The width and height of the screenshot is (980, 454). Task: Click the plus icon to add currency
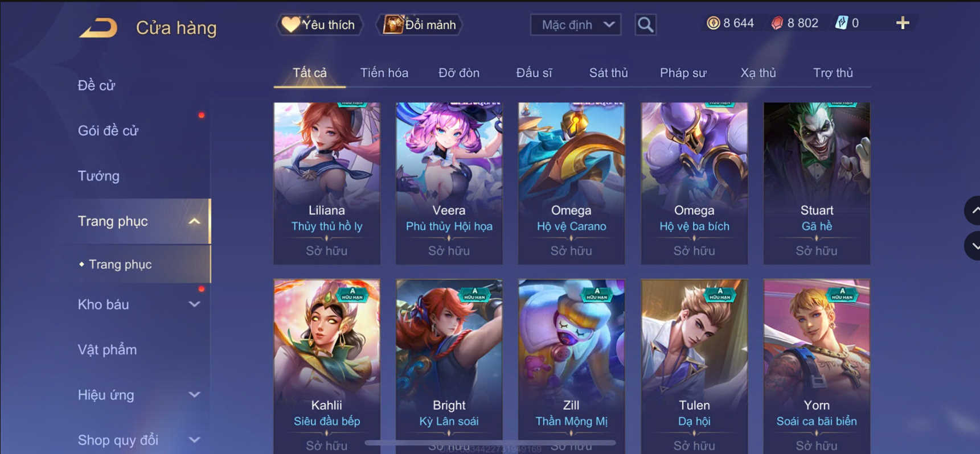point(903,23)
